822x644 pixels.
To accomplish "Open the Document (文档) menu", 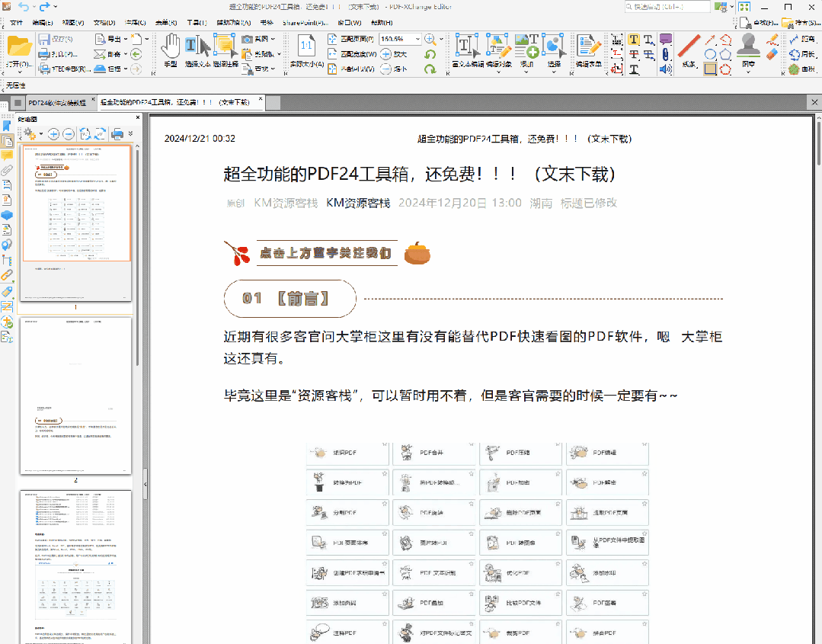I will click(x=104, y=23).
